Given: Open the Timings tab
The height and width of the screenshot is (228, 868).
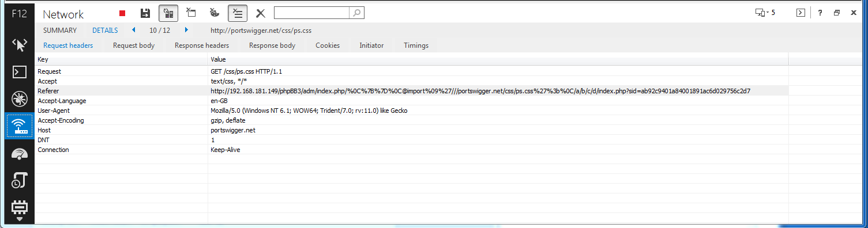Looking at the screenshot, I should [416, 45].
